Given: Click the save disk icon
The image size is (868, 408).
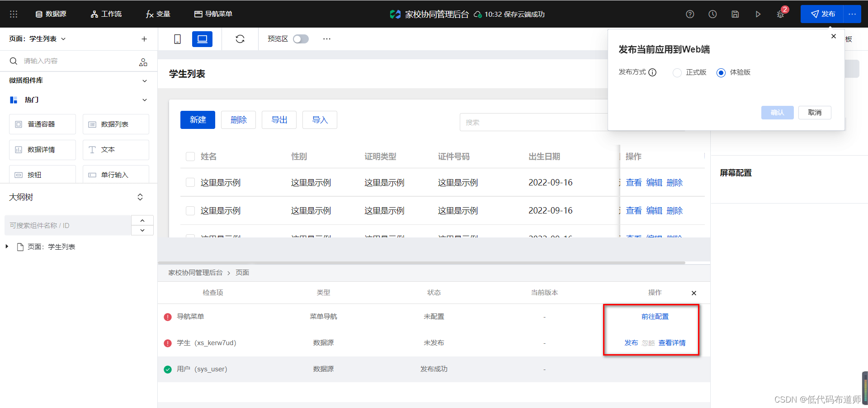Looking at the screenshot, I should coord(735,14).
